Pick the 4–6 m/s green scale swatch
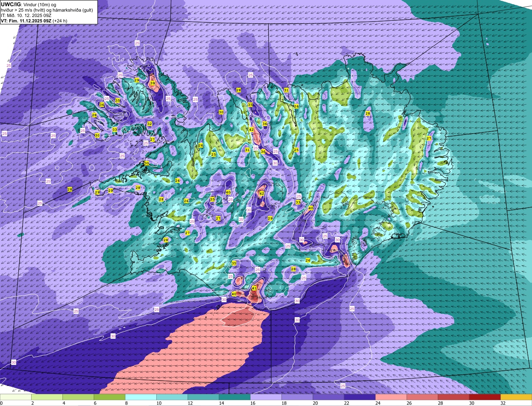This screenshot has width=532, height=406. click(78, 397)
